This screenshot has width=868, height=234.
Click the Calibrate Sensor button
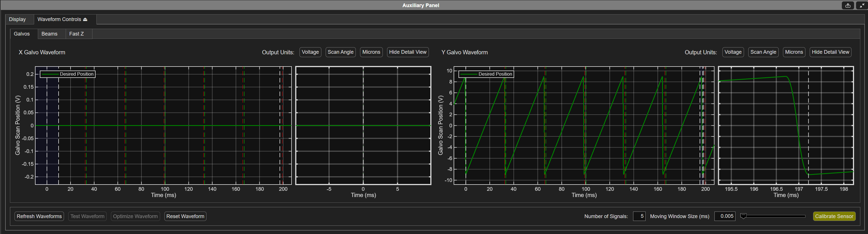point(834,216)
